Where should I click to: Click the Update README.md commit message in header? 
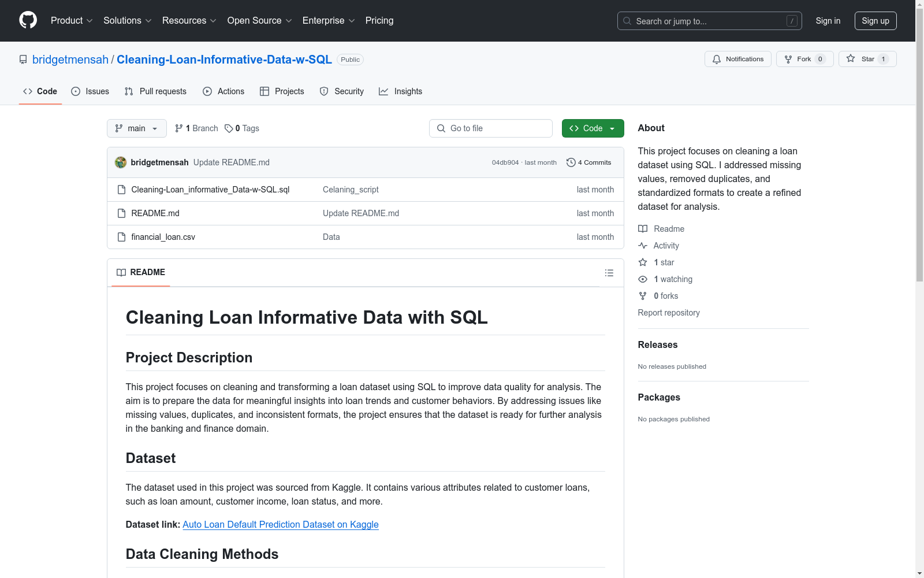pos(232,162)
